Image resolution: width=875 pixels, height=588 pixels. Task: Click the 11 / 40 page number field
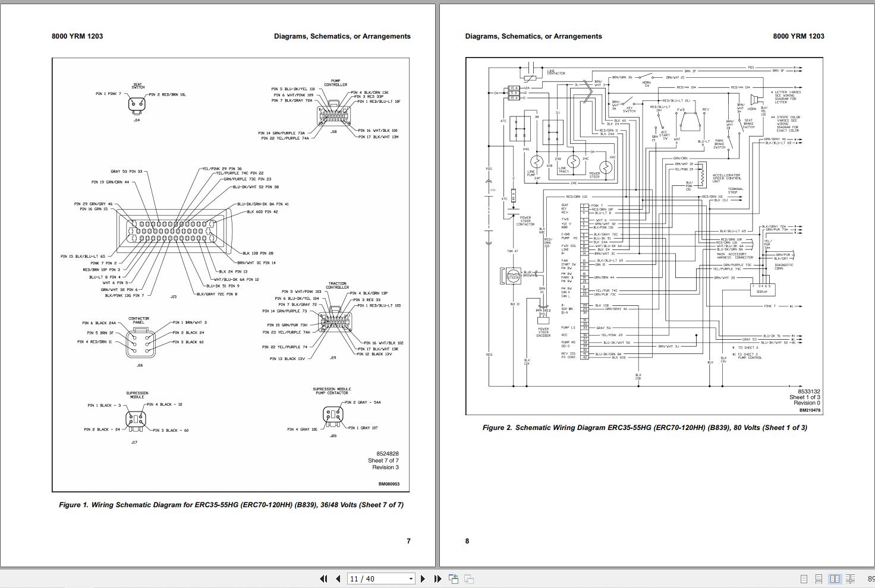(376, 578)
